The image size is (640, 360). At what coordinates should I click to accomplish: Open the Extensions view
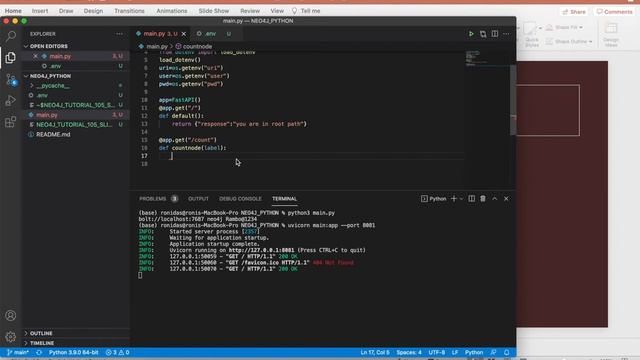tap(11, 122)
